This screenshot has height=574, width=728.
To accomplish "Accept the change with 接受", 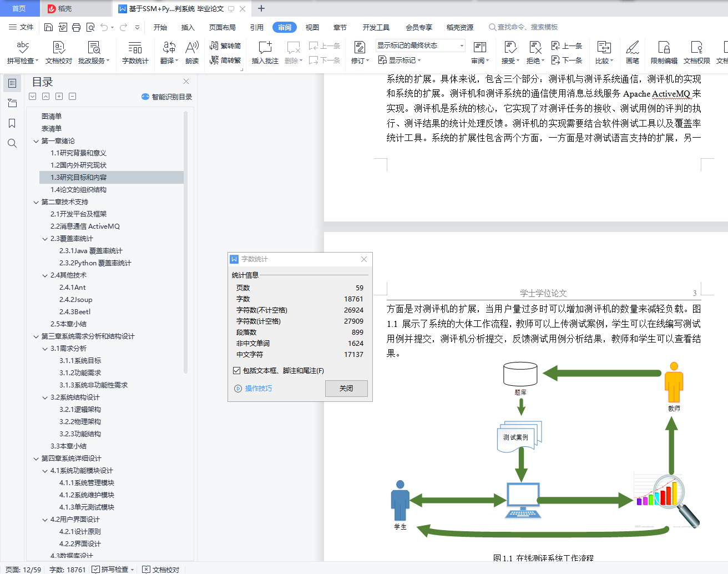I will pyautogui.click(x=510, y=53).
